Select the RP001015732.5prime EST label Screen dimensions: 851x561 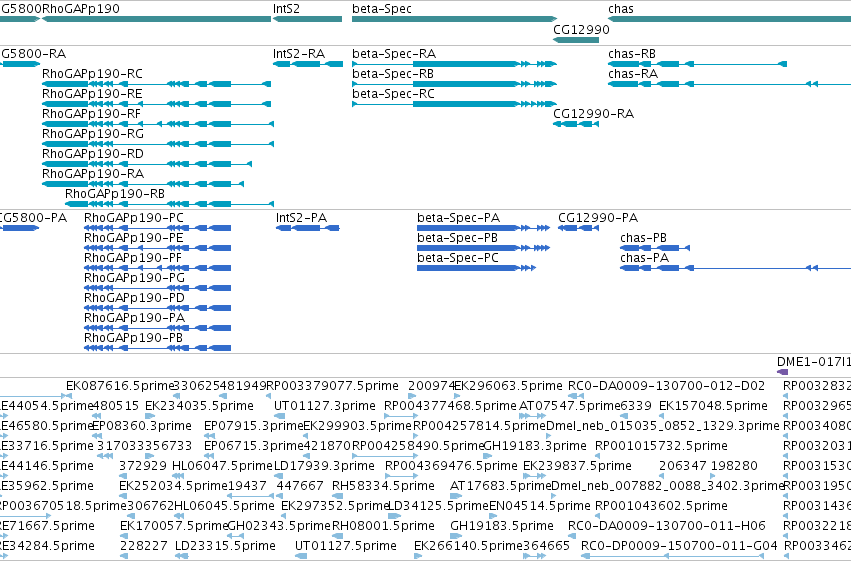click(x=661, y=447)
